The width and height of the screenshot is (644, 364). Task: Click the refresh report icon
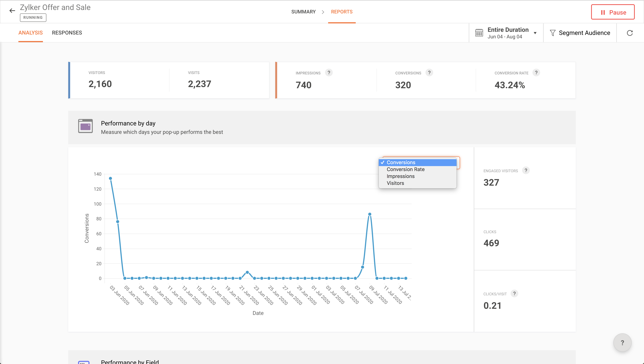[630, 33]
